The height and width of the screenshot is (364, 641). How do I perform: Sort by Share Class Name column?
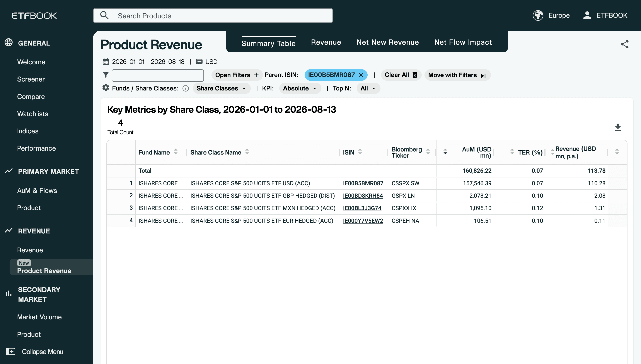pyautogui.click(x=247, y=152)
